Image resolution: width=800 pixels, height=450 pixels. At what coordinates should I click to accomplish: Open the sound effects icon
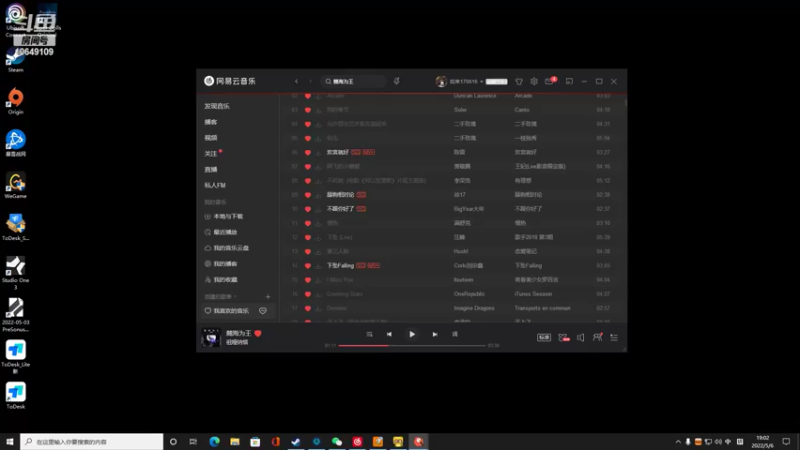tap(563, 337)
